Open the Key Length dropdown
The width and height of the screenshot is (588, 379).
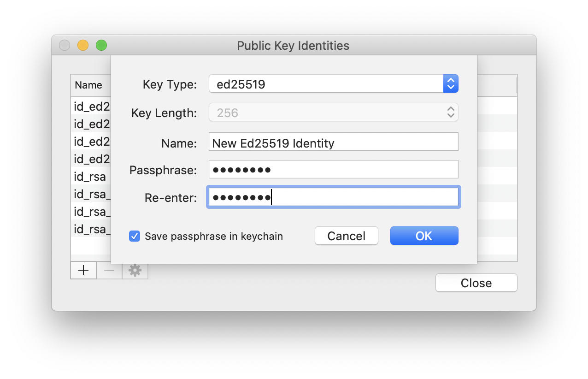click(333, 113)
